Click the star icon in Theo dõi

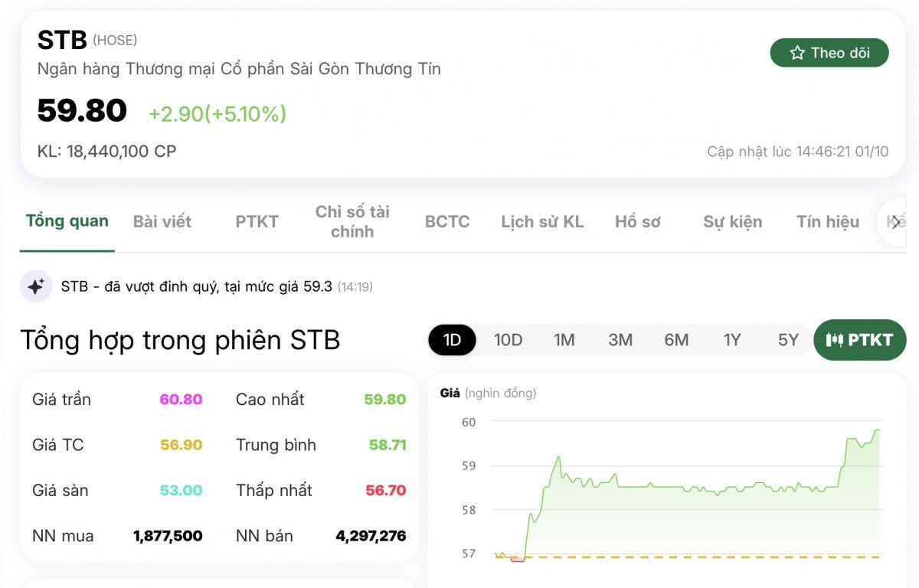(x=797, y=53)
